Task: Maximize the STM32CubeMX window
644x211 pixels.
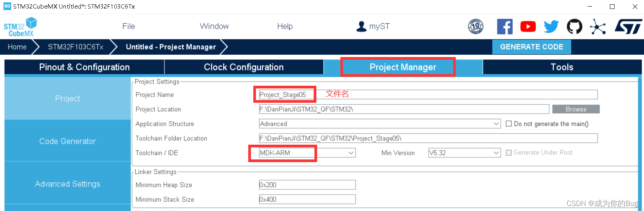Action: tap(612, 7)
